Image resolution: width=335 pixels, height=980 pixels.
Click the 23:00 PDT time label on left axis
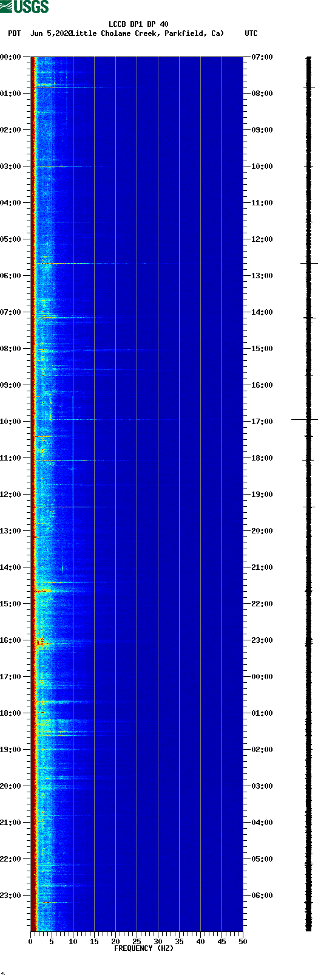[x=11, y=896]
